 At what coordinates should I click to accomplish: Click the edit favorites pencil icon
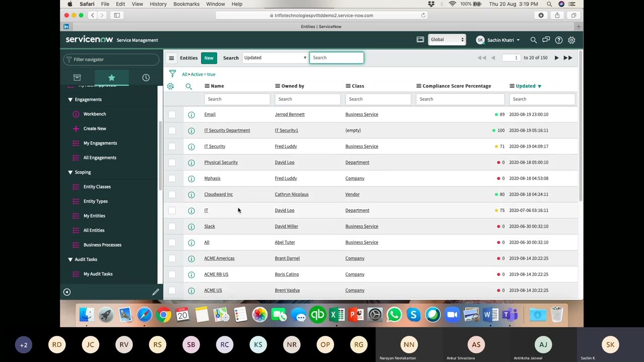tap(155, 292)
